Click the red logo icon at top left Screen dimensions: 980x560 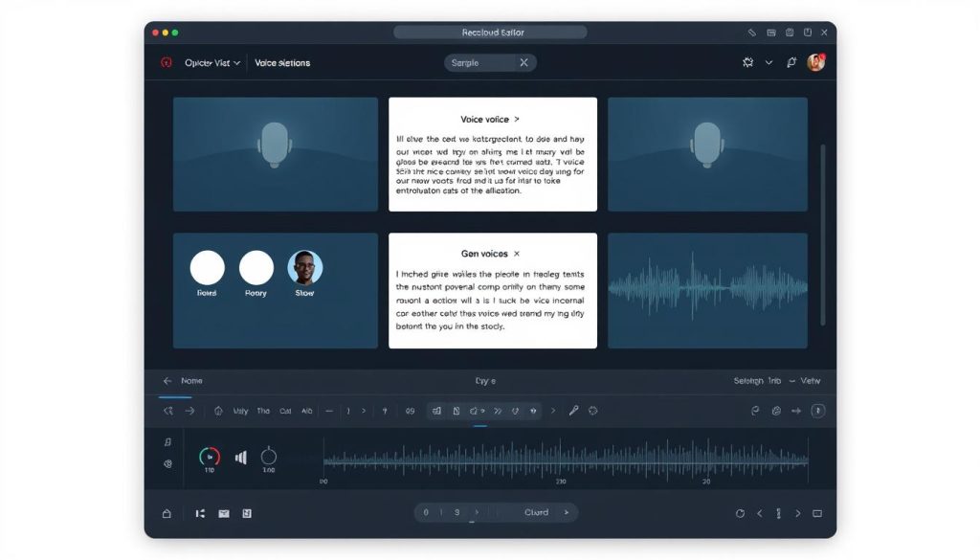click(x=166, y=62)
